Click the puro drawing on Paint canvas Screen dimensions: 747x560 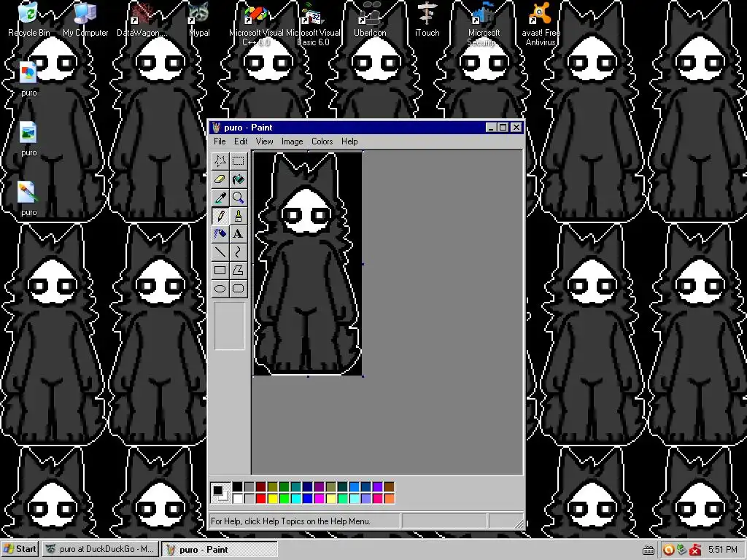(x=307, y=264)
